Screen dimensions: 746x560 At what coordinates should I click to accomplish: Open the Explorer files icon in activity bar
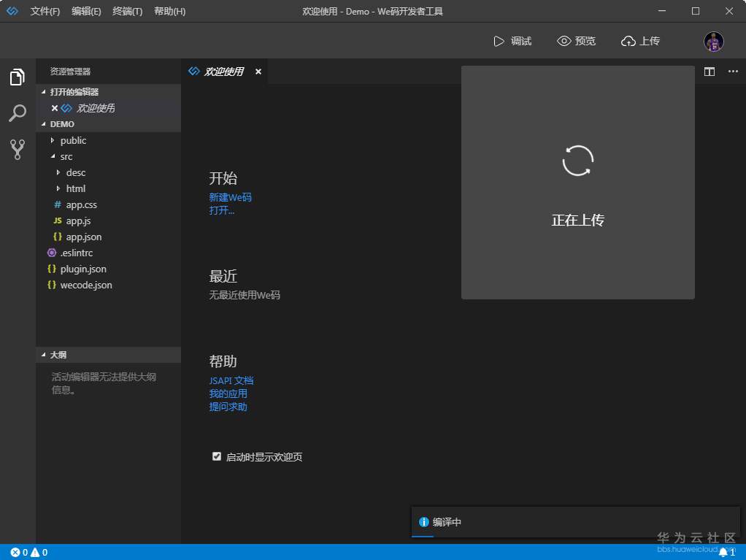coord(17,77)
